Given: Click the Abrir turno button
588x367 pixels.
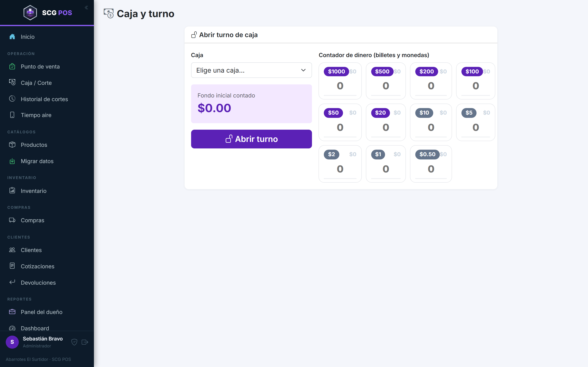Looking at the screenshot, I should [x=251, y=139].
